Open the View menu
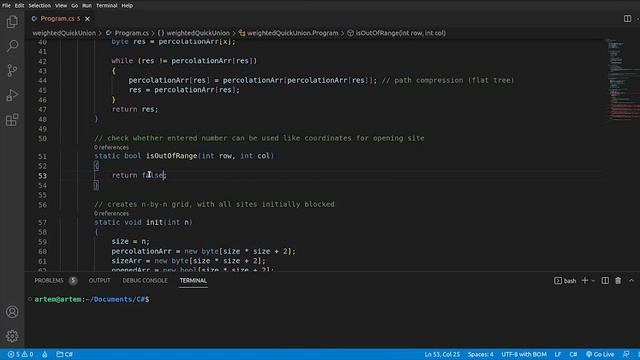This screenshot has width=640, height=360. pos(61,6)
